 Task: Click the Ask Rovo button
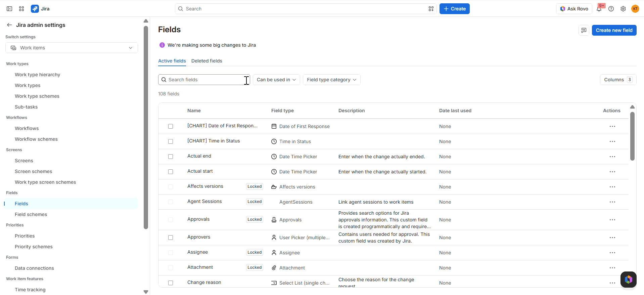pyautogui.click(x=574, y=9)
